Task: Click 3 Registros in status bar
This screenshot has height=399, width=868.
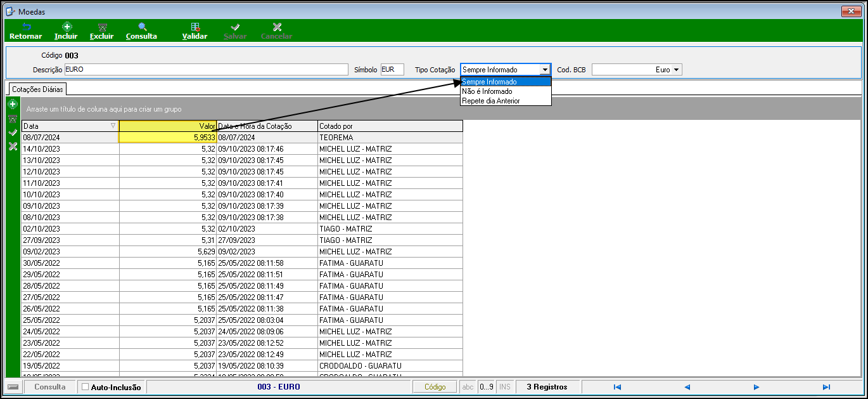Action: point(547,387)
